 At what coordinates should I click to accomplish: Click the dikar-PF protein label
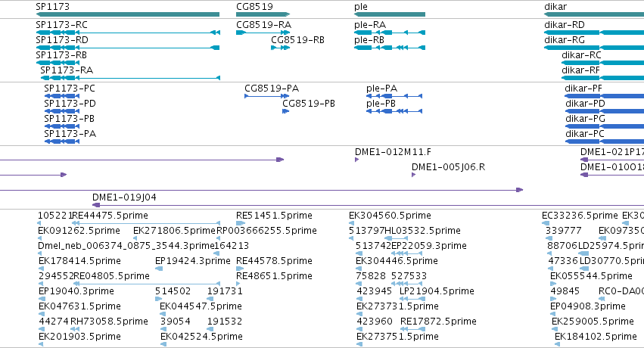coord(583,89)
